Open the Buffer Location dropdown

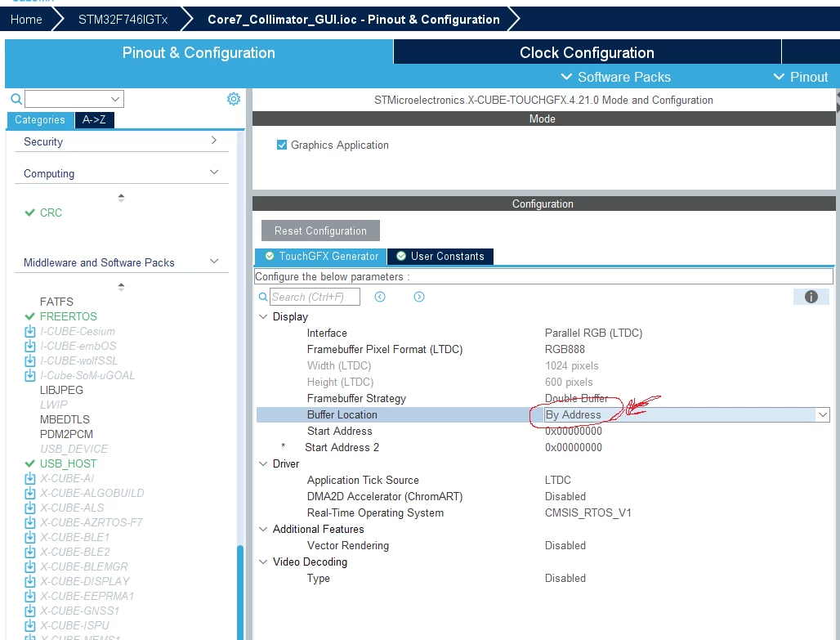(822, 414)
